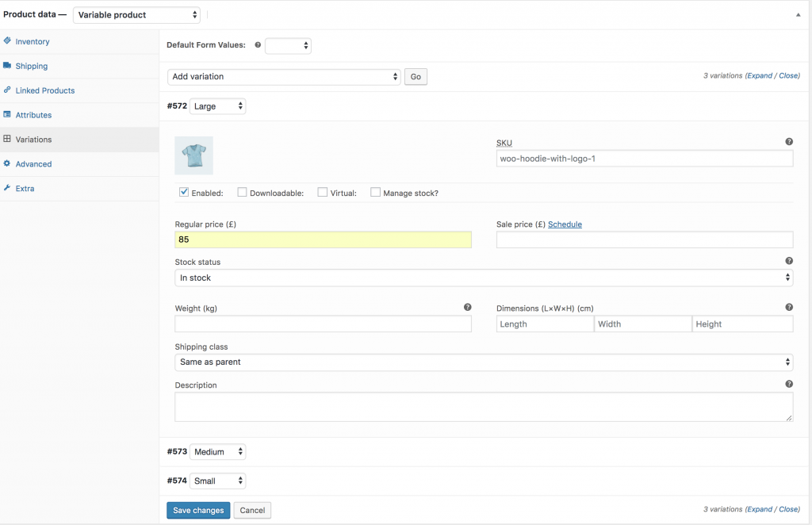Switch to the Linked Products tab
The width and height of the screenshot is (812, 525).
coord(44,90)
